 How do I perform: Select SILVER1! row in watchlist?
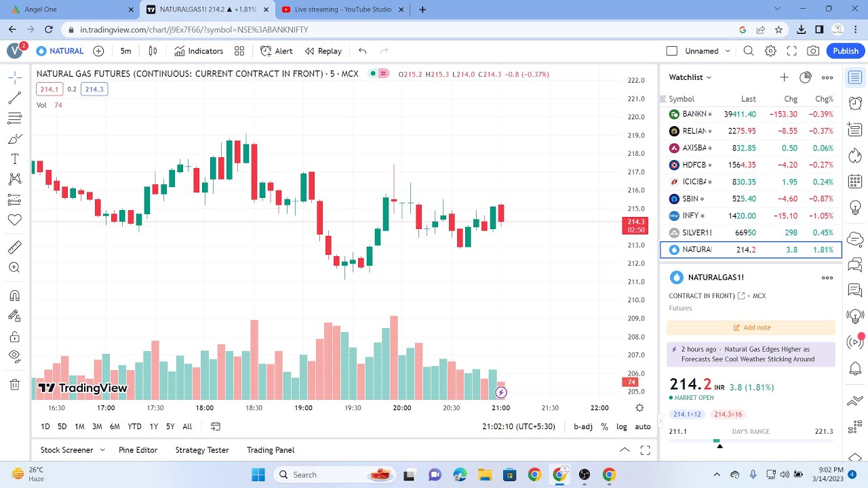pyautogui.click(x=751, y=232)
